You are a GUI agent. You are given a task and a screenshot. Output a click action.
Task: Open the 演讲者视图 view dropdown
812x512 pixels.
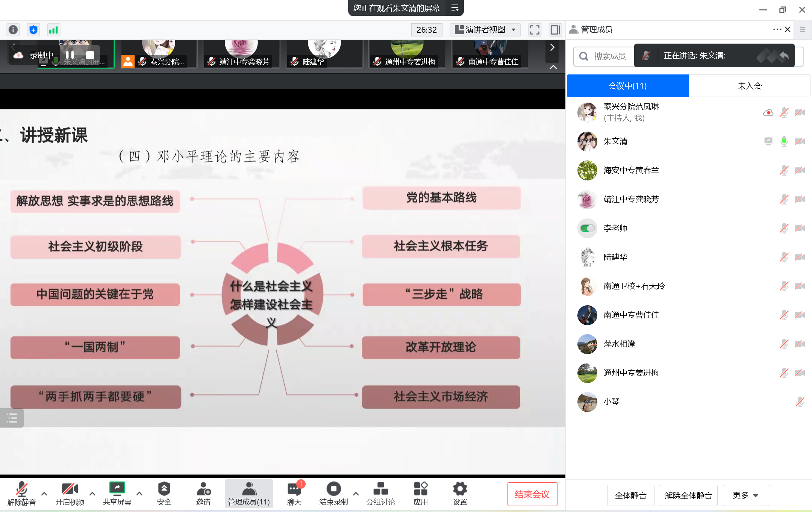pos(485,30)
